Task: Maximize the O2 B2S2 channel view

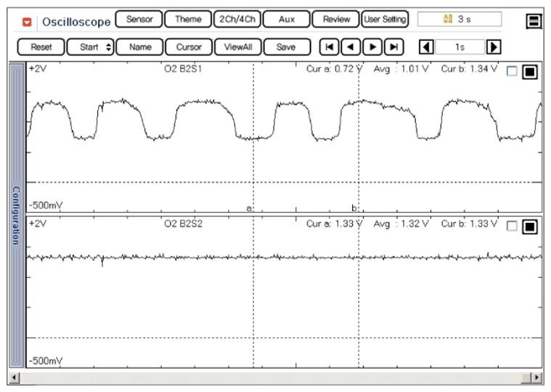Action: 530,226
